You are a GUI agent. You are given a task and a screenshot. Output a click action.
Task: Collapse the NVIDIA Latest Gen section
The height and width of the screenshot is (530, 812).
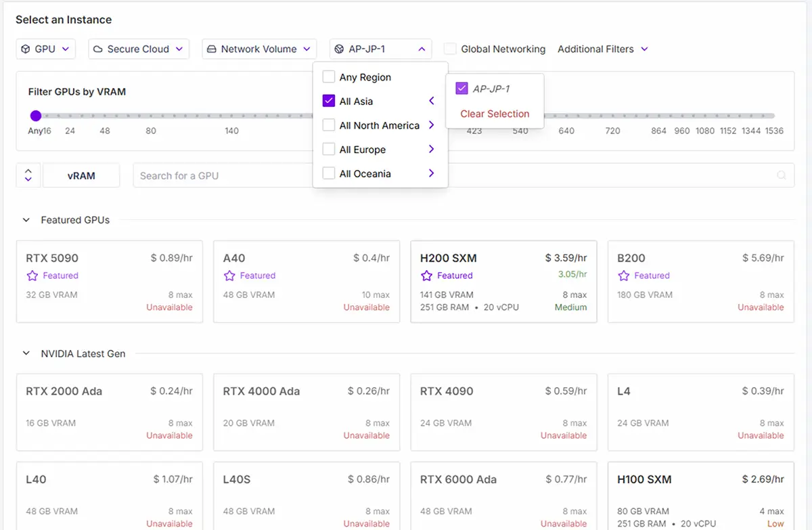[26, 353]
